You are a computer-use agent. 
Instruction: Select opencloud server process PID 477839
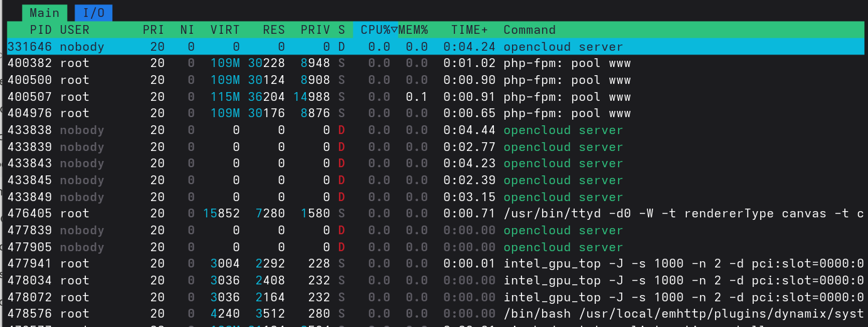[435, 231]
